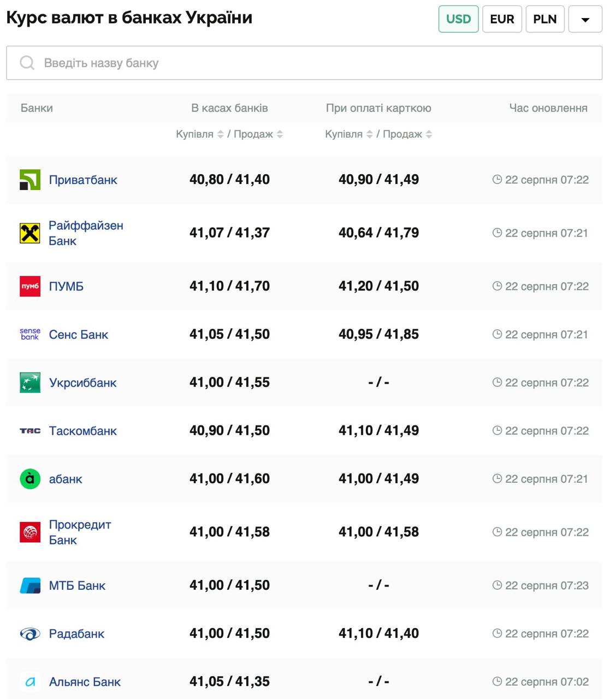This screenshot has height=699, width=616.
Task: Click the red ПУМБ logo icon
Action: (30, 286)
